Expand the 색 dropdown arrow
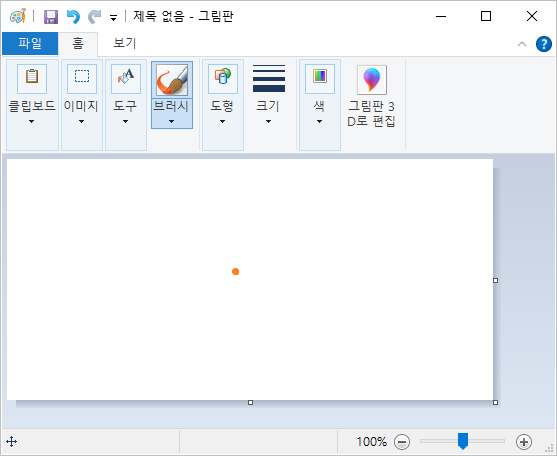557x456 pixels. click(x=319, y=121)
